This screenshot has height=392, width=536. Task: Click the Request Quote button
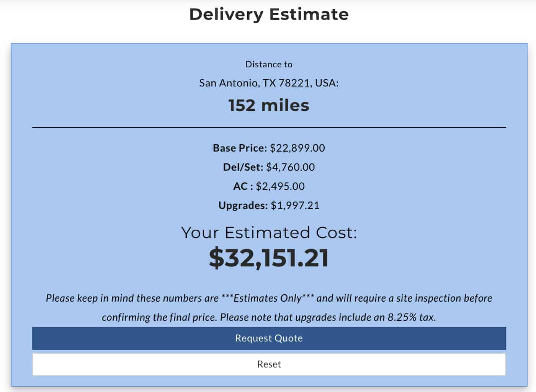click(x=269, y=338)
